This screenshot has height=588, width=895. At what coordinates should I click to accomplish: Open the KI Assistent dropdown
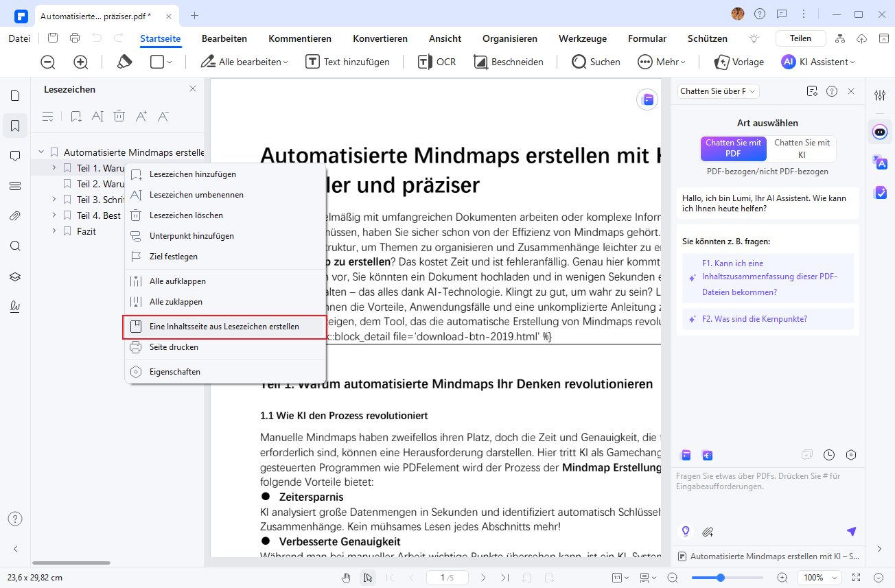pyautogui.click(x=818, y=62)
